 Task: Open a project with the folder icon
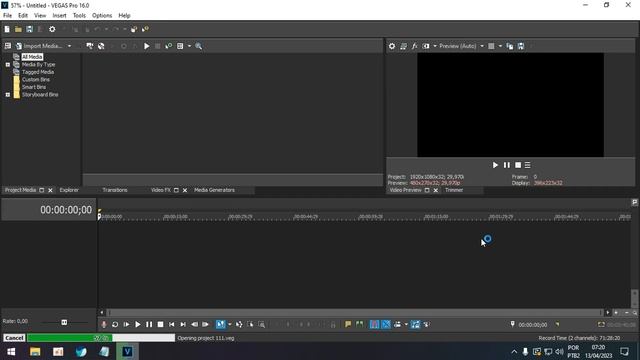[18, 29]
